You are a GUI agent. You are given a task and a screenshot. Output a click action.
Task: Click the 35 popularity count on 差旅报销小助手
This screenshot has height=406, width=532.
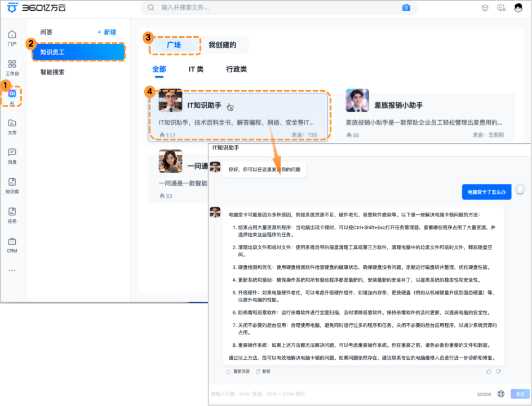pos(353,135)
